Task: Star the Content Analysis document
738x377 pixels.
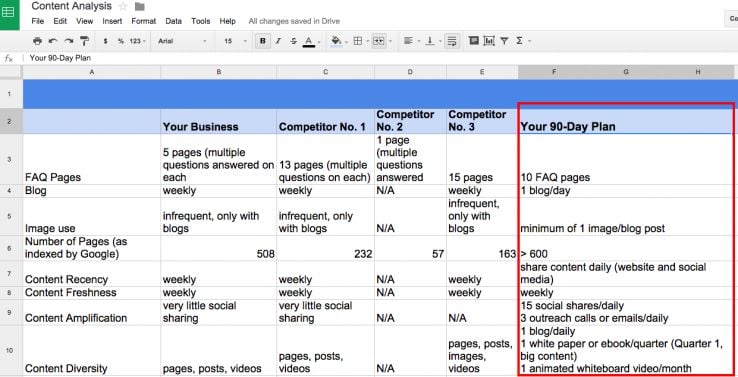Action: click(x=123, y=6)
